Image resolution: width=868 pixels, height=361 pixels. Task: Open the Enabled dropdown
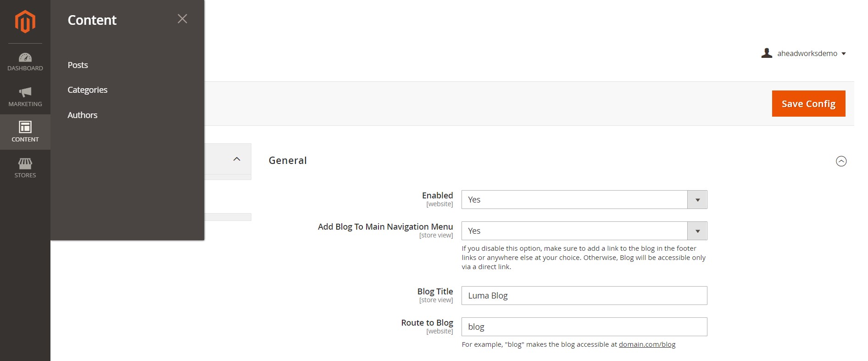coord(584,200)
